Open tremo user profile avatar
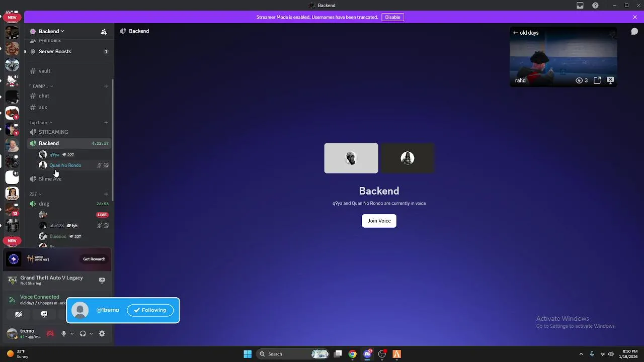The width and height of the screenshot is (644, 362). 12,333
